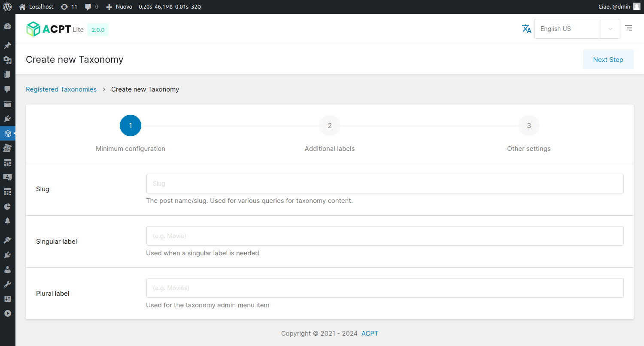Screen dimensions: 644x346
Task: Select step 2 circle in wizard
Action: [x=330, y=126]
